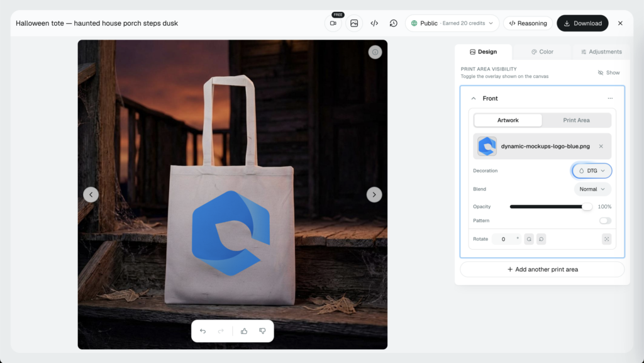Expand the Public visibility dropdown
The width and height of the screenshot is (644, 363).
click(x=452, y=23)
